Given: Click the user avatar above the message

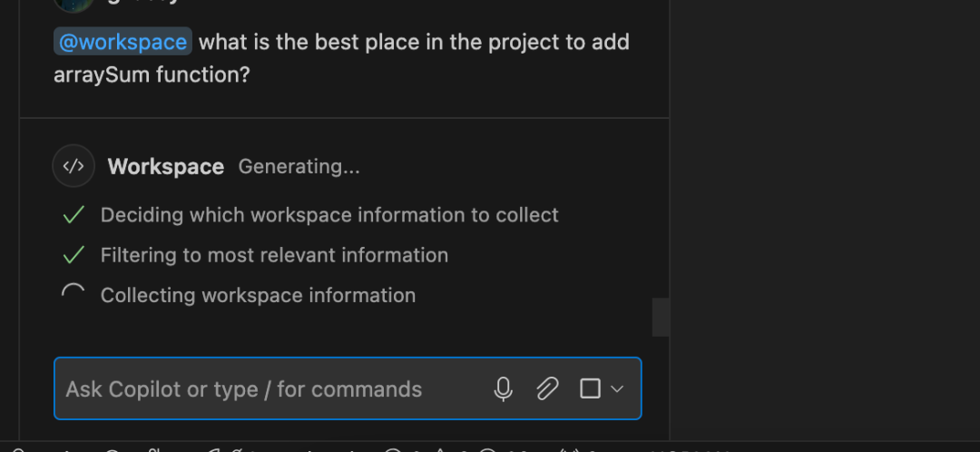Looking at the screenshot, I should 73,3.
